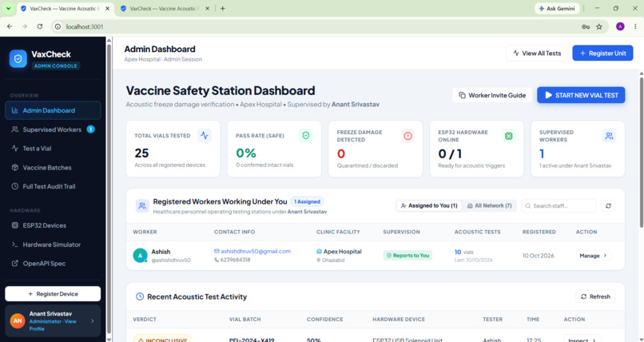The image size is (644, 342).
Task: Click the Hardware Simulator terminal icon
Action: pyautogui.click(x=15, y=245)
